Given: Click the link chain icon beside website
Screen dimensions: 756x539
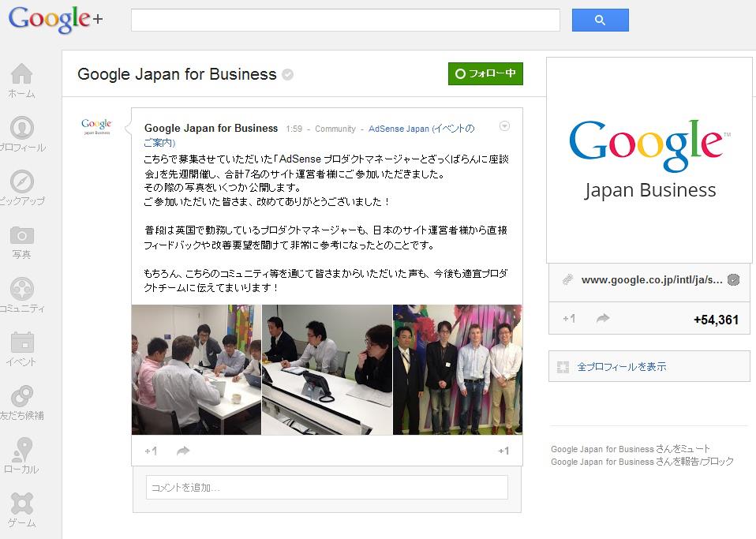Looking at the screenshot, I should coord(567,279).
